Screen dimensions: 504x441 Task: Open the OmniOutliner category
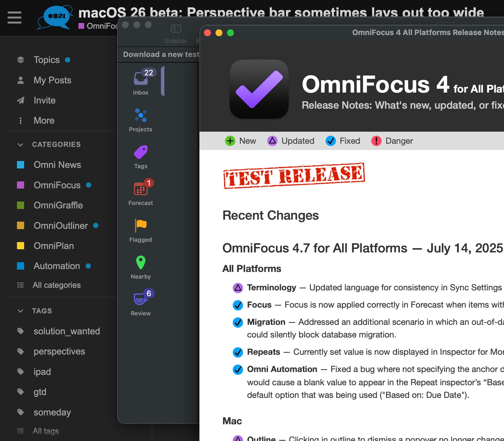[61, 226]
